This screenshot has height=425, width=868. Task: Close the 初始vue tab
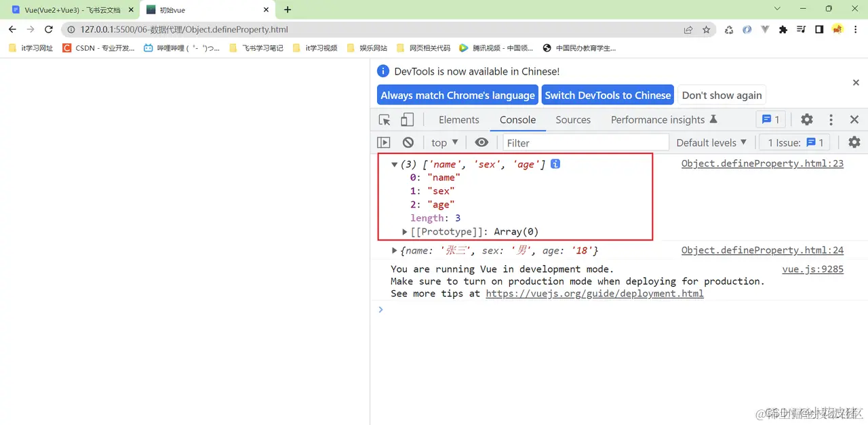coord(267,10)
